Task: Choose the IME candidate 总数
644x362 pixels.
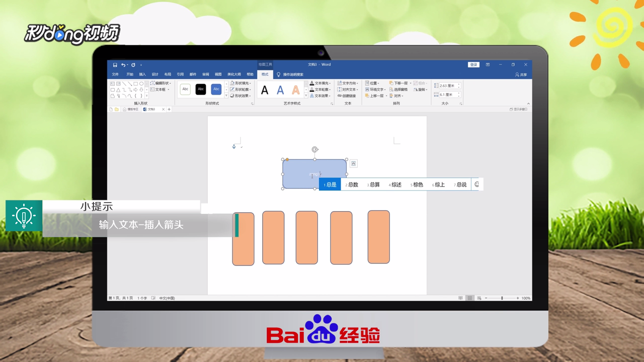Action: click(x=352, y=185)
